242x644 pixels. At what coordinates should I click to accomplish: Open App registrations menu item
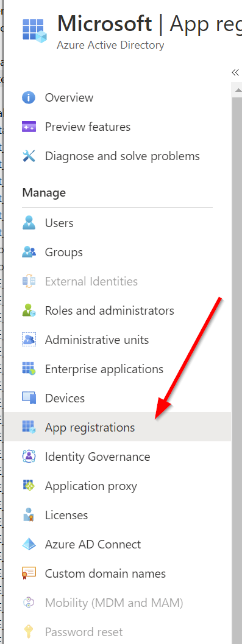(118, 427)
